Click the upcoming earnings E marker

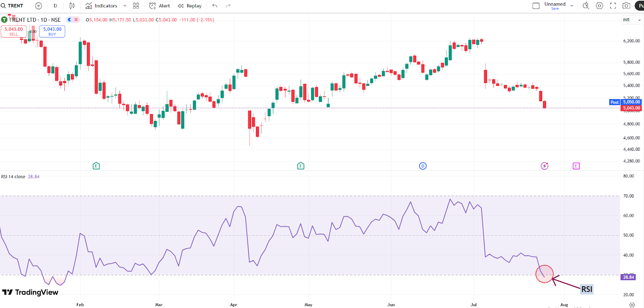576,166
